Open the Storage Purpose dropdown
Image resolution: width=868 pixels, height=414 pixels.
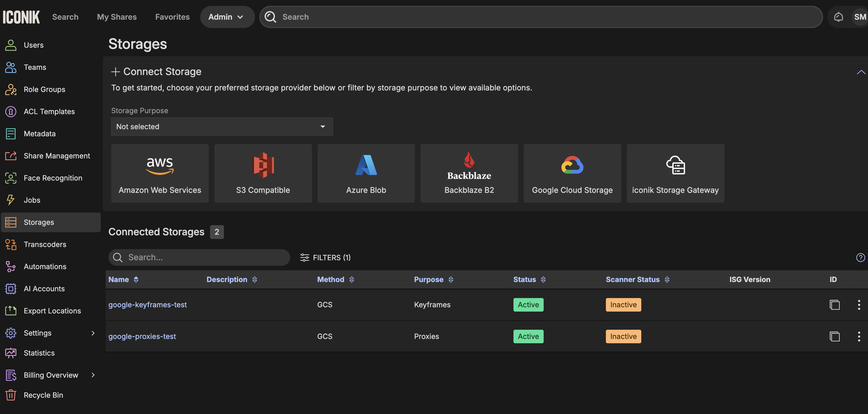click(x=222, y=126)
